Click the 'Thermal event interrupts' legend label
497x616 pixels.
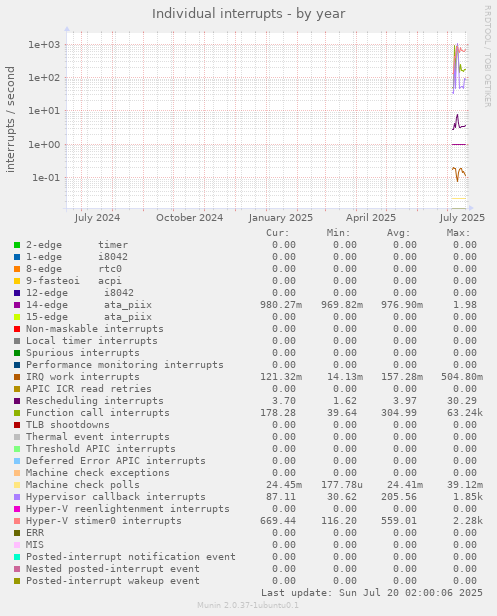coord(98,437)
